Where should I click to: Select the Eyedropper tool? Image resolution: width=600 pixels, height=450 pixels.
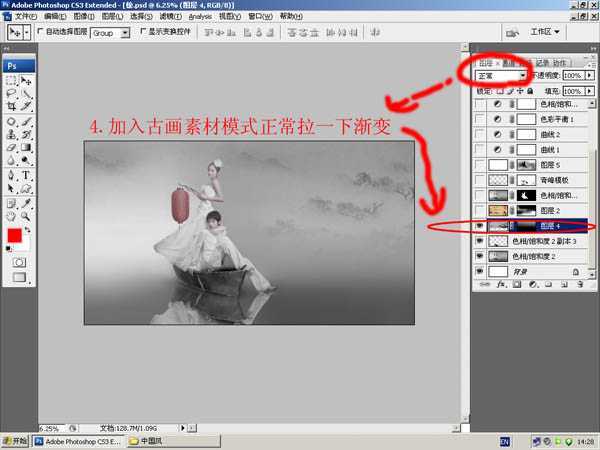pos(26,204)
